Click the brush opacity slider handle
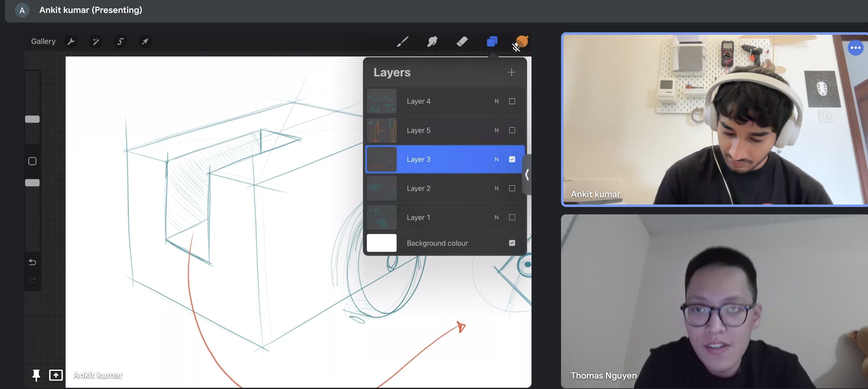 32,183
